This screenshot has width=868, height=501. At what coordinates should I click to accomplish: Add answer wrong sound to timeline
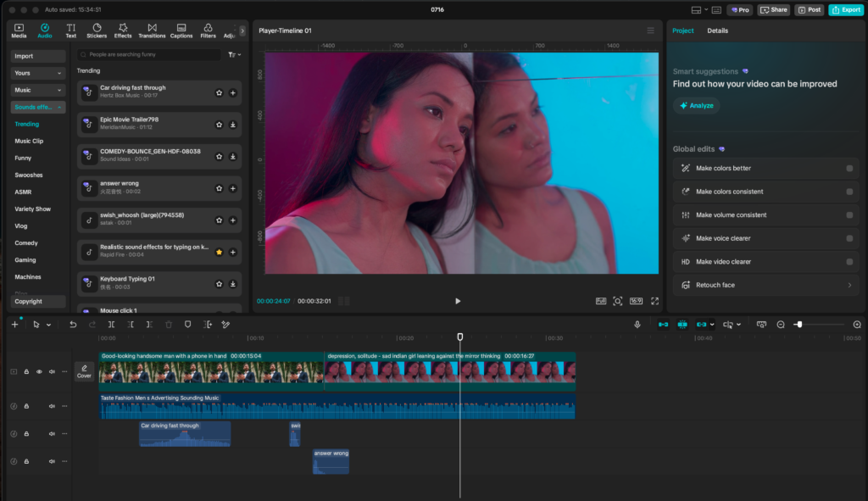(233, 188)
